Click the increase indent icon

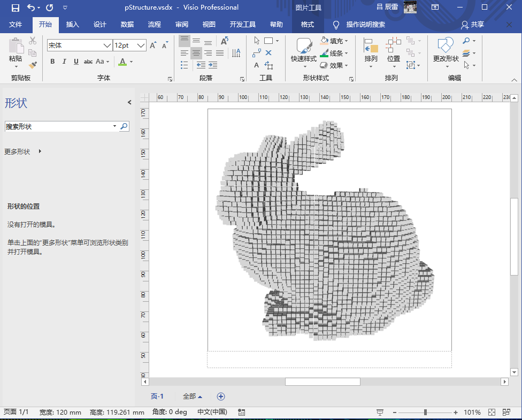click(213, 65)
